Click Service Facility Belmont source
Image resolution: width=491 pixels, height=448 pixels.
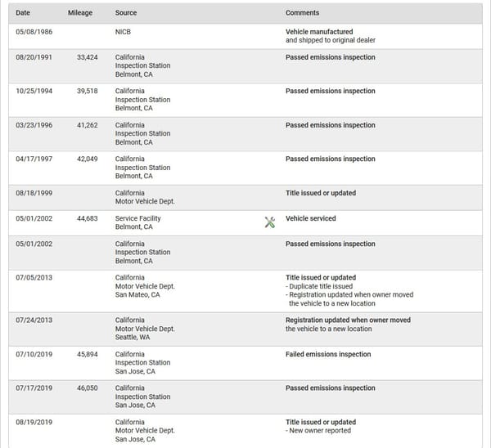137,222
